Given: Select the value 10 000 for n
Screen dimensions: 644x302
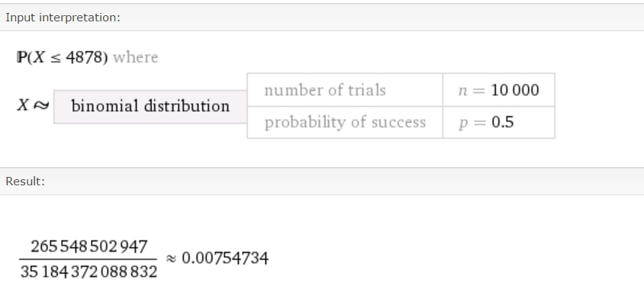Looking at the screenshot, I should (x=515, y=90).
